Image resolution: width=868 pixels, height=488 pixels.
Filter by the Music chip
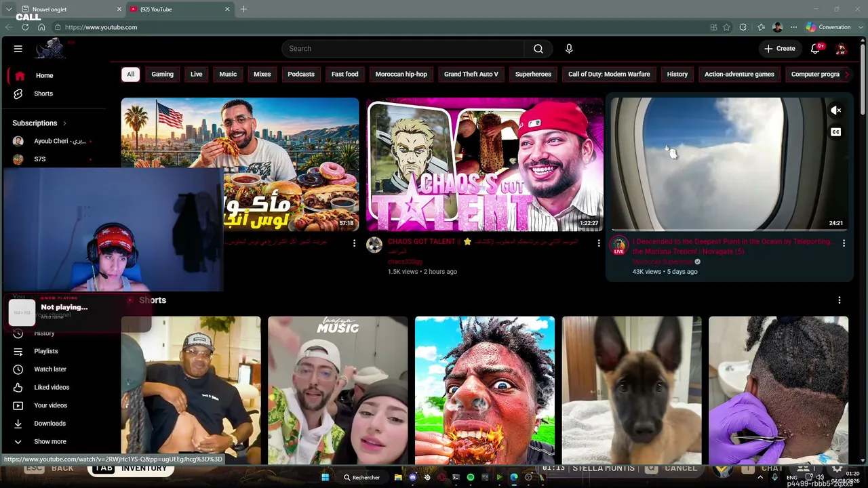click(x=228, y=75)
